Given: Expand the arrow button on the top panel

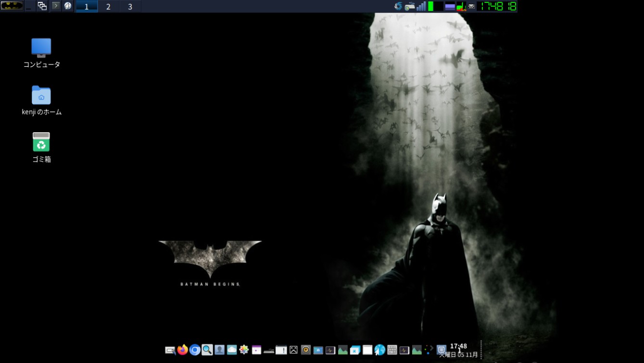Looking at the screenshot, I should (x=55, y=6).
